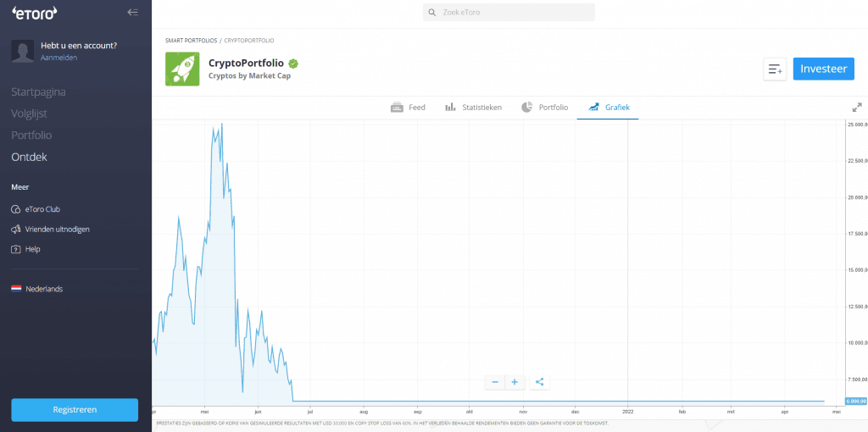Click the CryptoPortfolio rocket thumbnail
868x432 pixels.
point(182,69)
